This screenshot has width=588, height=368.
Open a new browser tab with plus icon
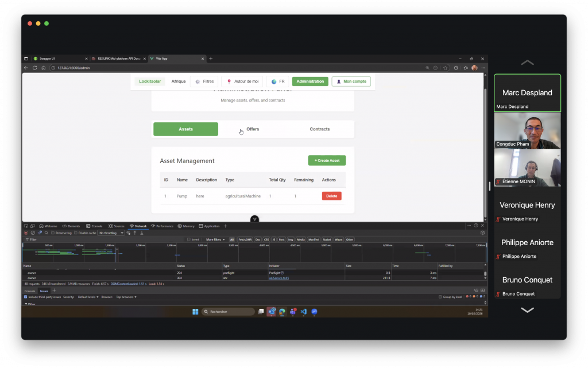click(x=211, y=59)
